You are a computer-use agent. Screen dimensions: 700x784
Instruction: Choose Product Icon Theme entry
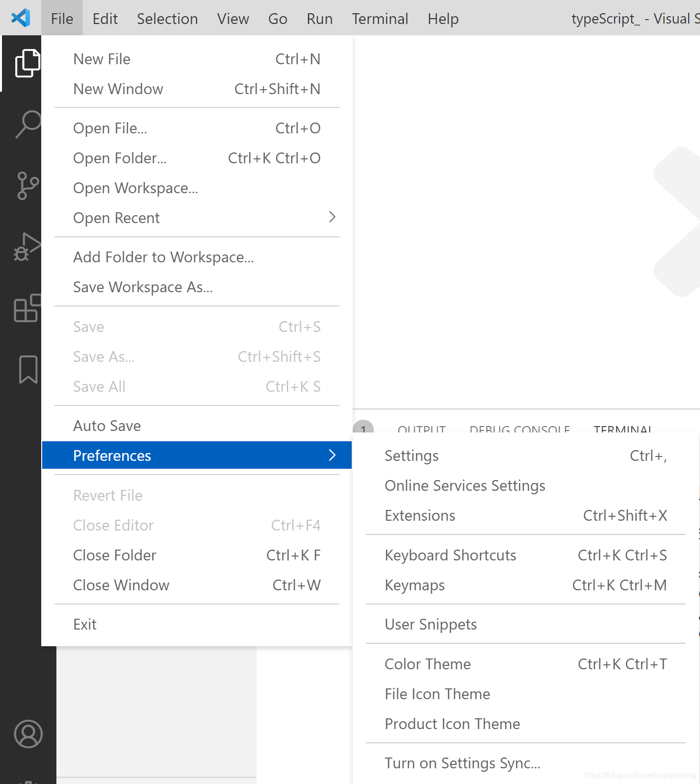526,724
